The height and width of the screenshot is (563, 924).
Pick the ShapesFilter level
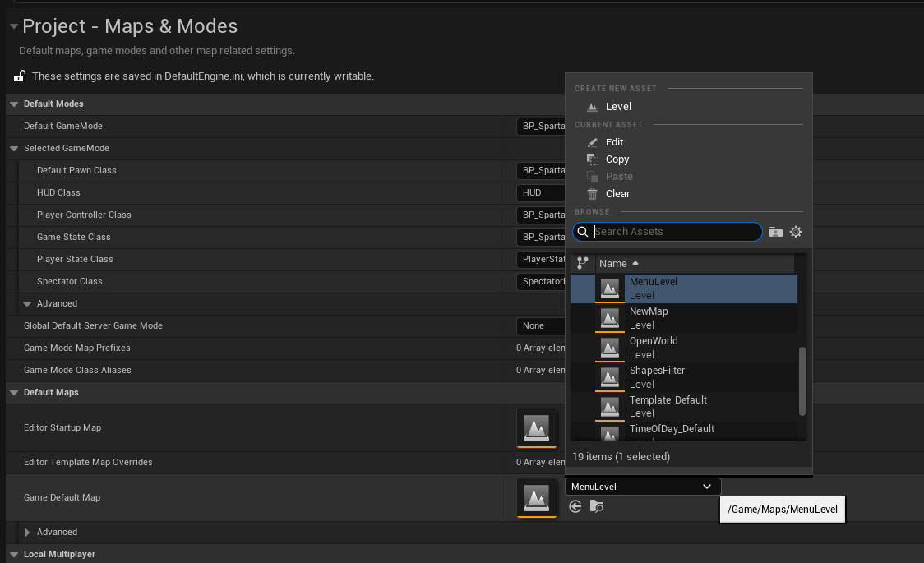pos(684,377)
